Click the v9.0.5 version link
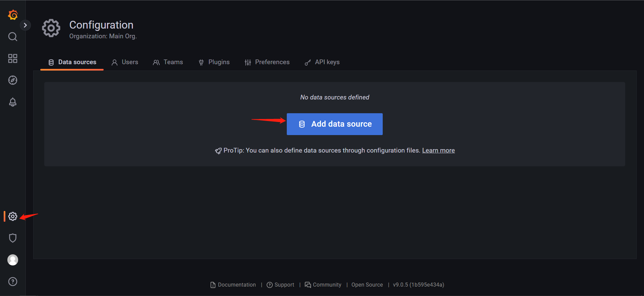Image resolution: width=644 pixels, height=296 pixels. (419, 285)
